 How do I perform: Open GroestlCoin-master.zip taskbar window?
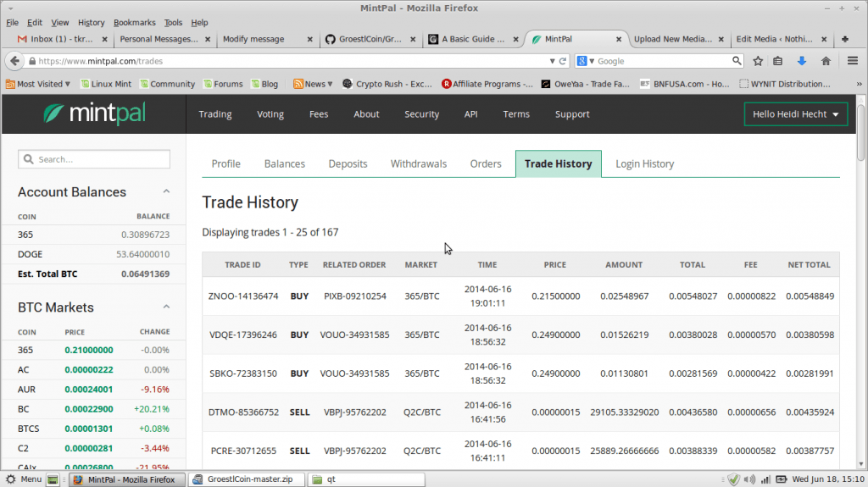[247, 479]
